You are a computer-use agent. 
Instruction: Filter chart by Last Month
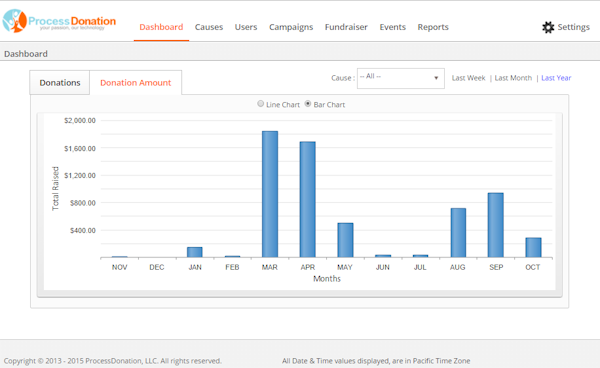coord(513,78)
